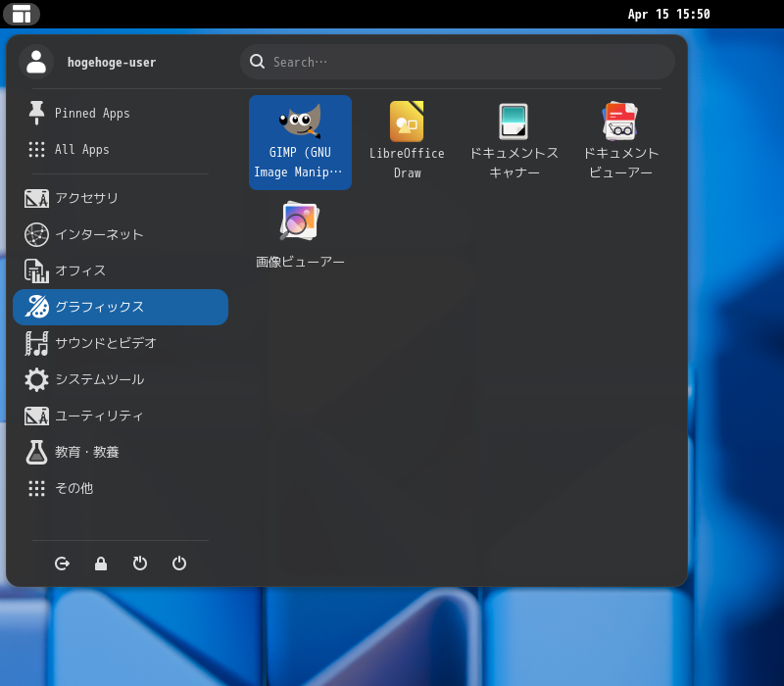The image size is (784, 686).
Task: Open ドキュメントスキャナー app
Action: coord(514,142)
